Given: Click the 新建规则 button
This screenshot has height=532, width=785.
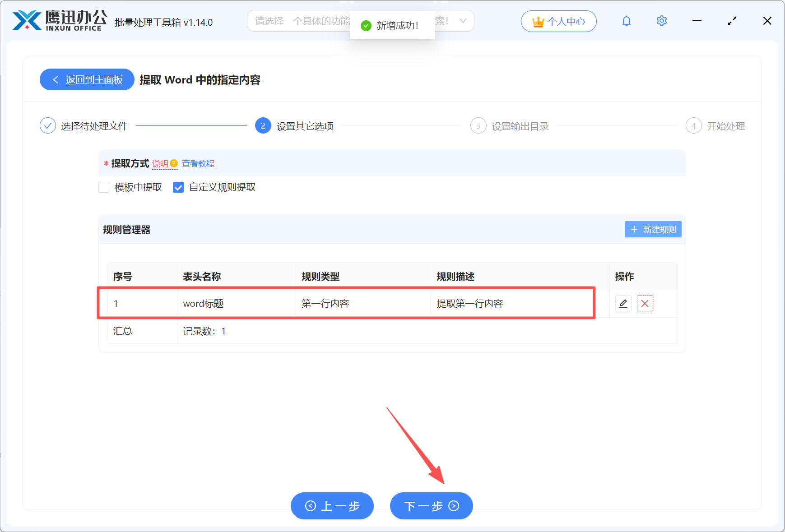Looking at the screenshot, I should [653, 229].
